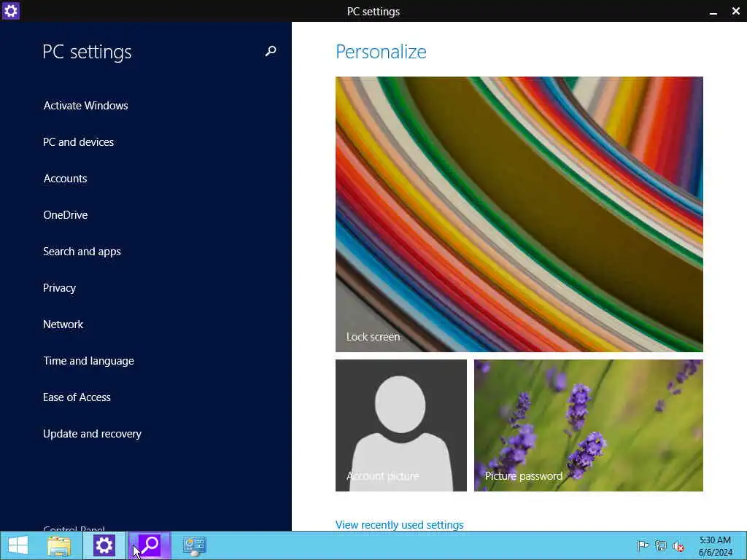The width and height of the screenshot is (747, 560).
Task: Click the View recently used settings link
Action: 399,525
